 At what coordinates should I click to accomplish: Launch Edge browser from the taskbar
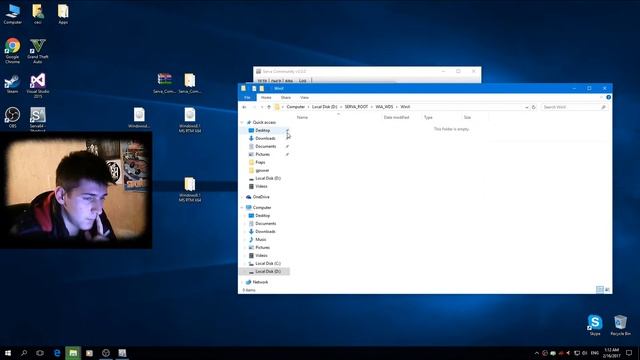[57, 353]
